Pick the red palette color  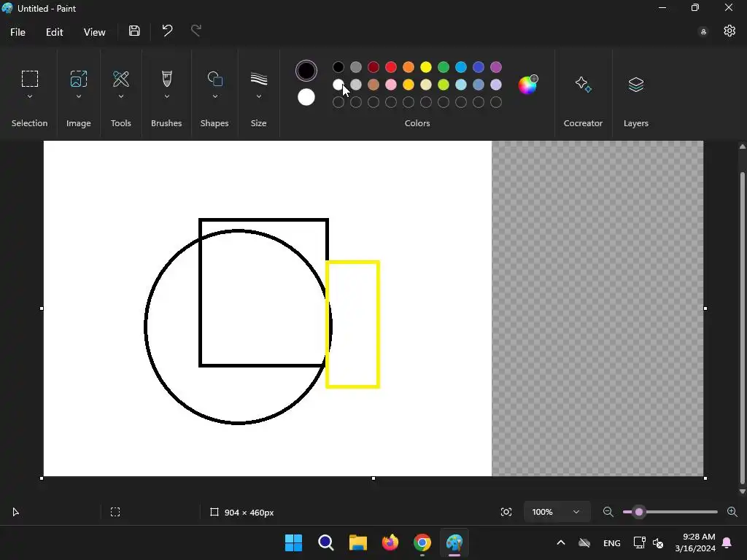click(391, 67)
